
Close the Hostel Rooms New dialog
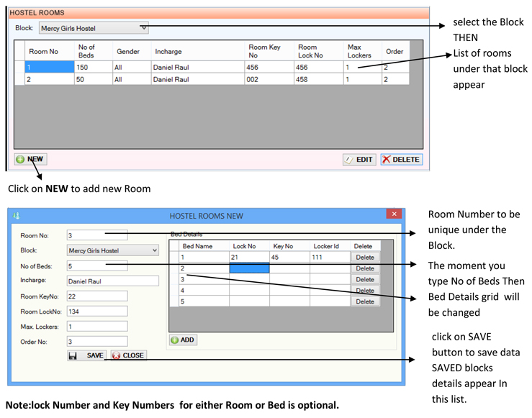tap(394, 214)
